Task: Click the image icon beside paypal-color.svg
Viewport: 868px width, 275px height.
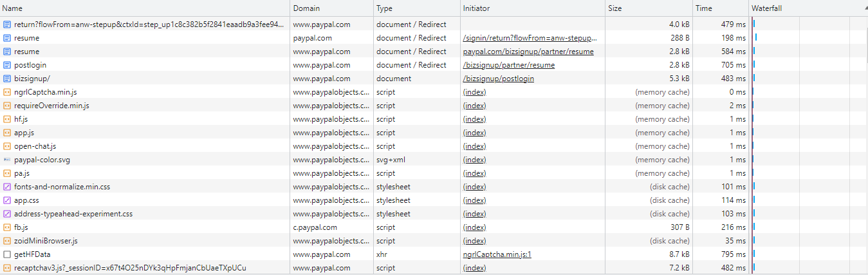Action: pyautogui.click(x=7, y=160)
